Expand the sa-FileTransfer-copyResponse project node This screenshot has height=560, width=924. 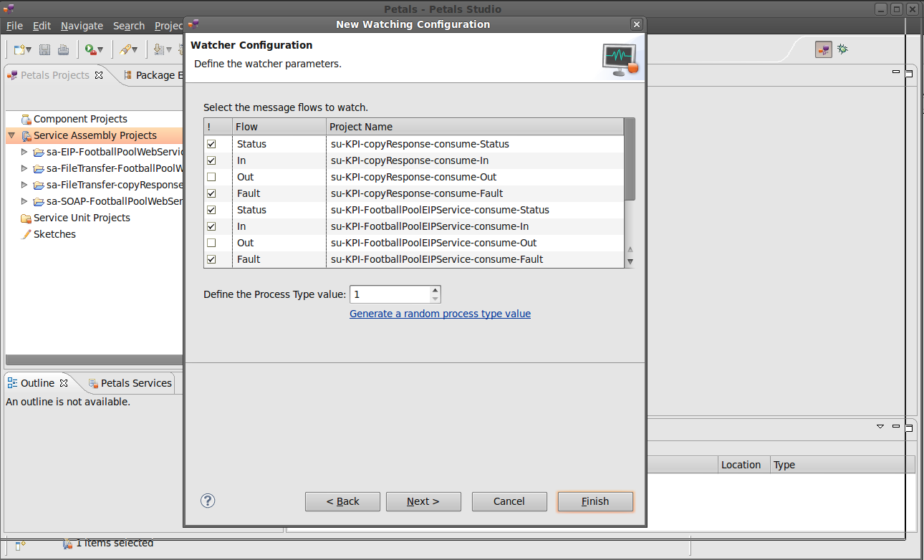24,185
